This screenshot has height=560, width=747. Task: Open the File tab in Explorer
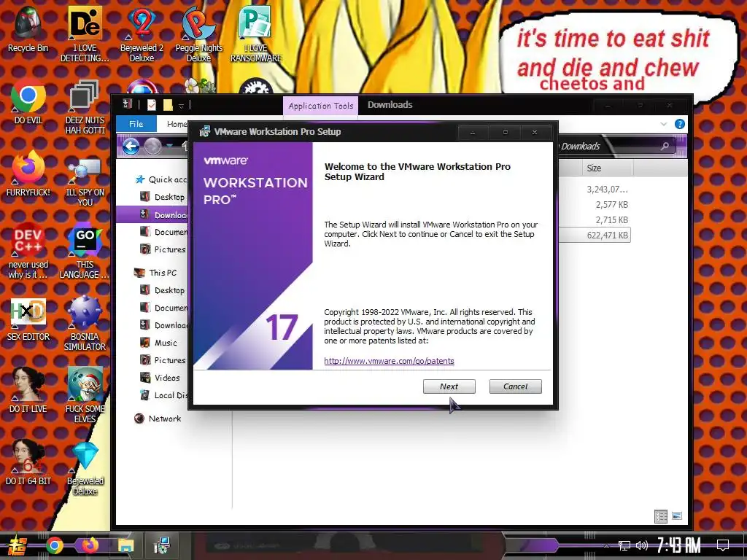(x=136, y=124)
